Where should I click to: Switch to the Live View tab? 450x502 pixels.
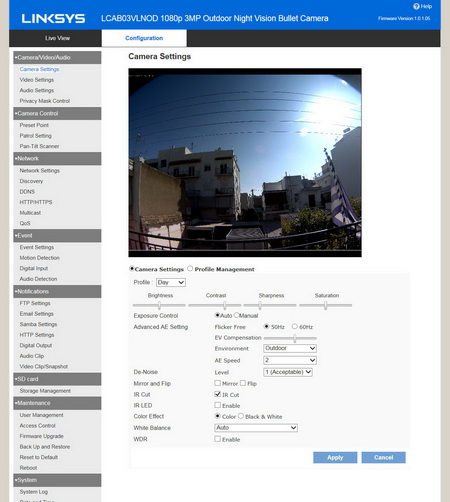pos(57,38)
